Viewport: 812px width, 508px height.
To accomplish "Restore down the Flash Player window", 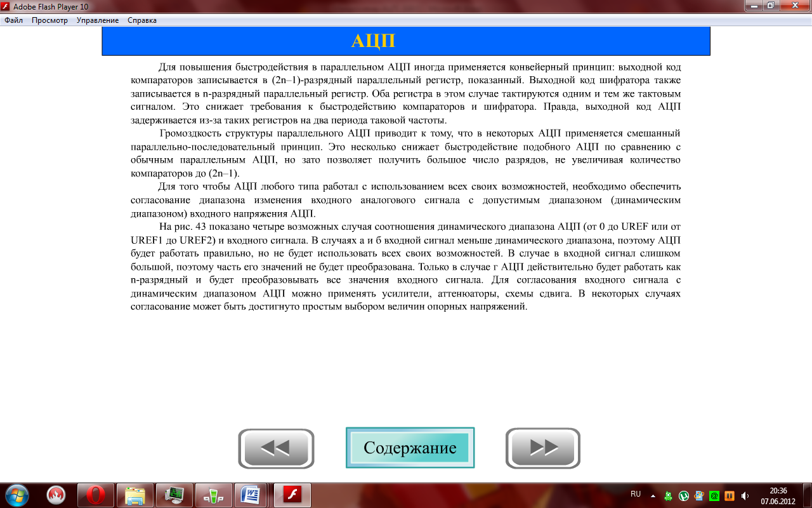I will pyautogui.click(x=770, y=6).
